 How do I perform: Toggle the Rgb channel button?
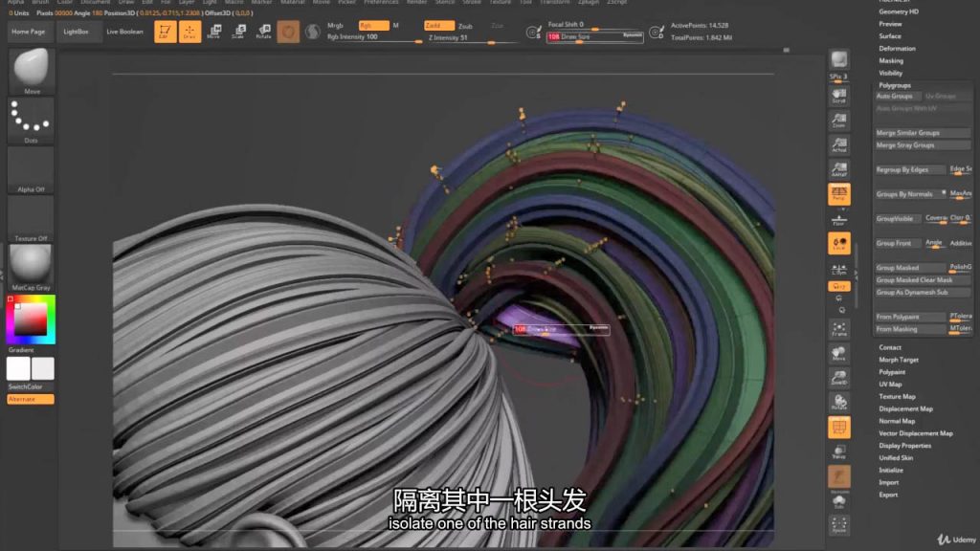coord(374,26)
